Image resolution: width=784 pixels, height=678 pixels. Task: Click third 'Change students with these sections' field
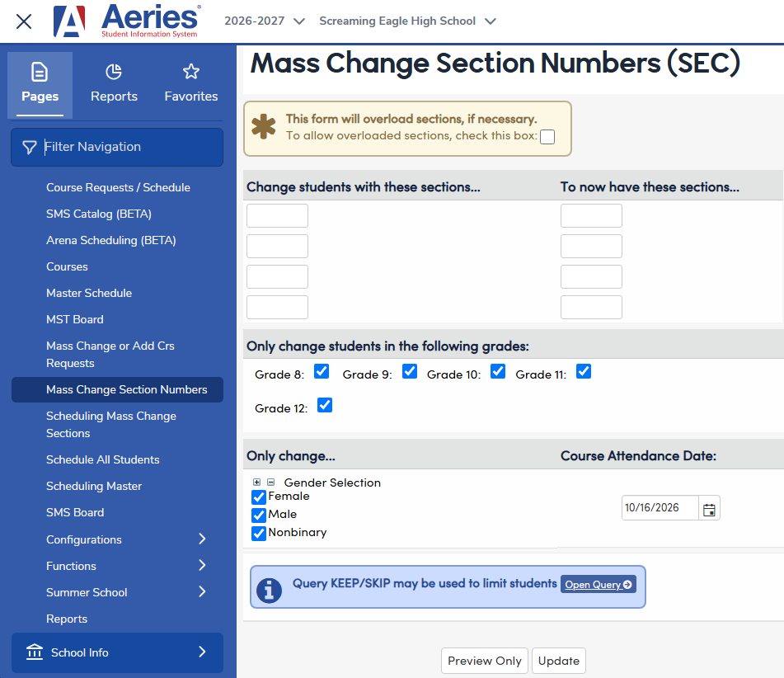(x=278, y=276)
